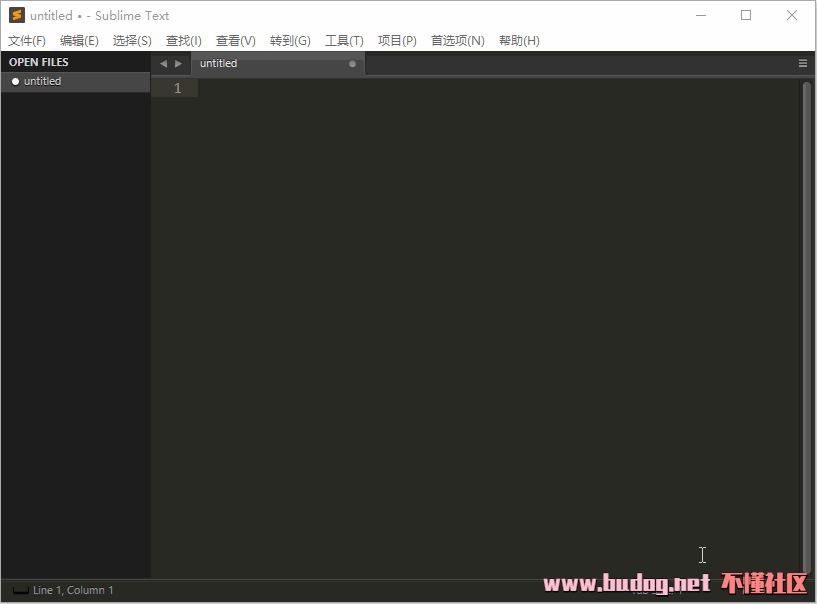The height and width of the screenshot is (604, 817).
Task: Open the 文件(F) menu
Action: (x=27, y=41)
